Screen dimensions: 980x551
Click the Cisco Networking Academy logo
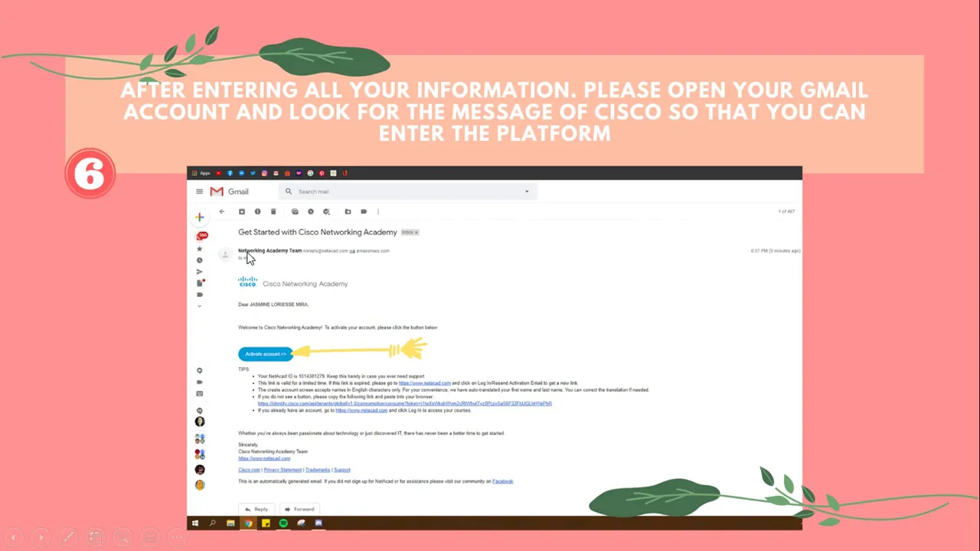point(292,283)
